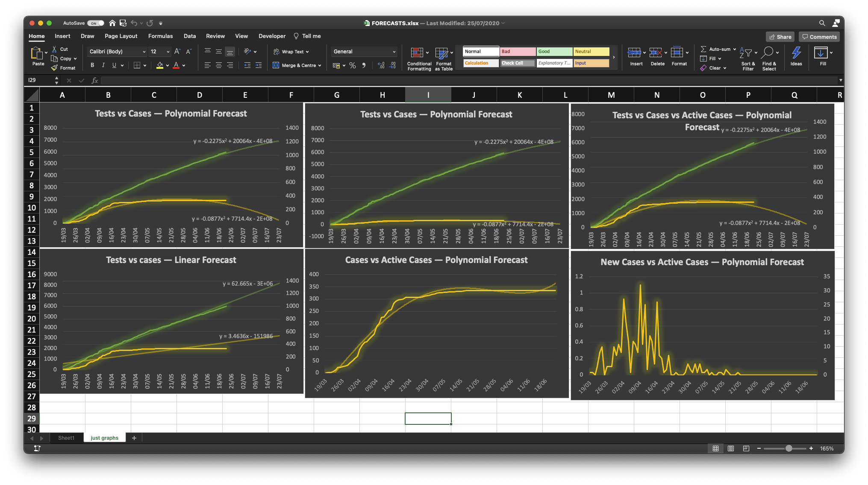868x485 pixels.
Task: Click the Share button
Action: (780, 37)
